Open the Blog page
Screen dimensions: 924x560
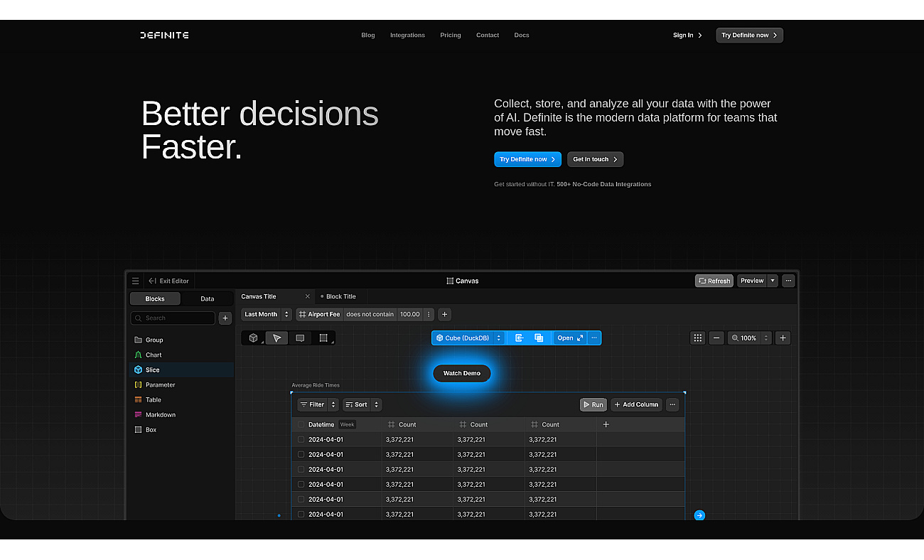pos(368,35)
